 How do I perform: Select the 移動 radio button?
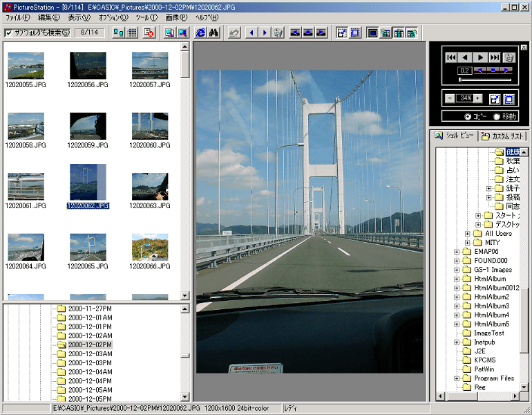tap(497, 116)
